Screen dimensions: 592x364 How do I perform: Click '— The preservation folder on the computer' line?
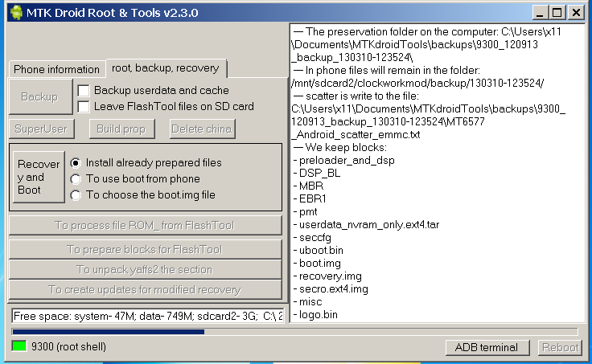[x=427, y=31]
